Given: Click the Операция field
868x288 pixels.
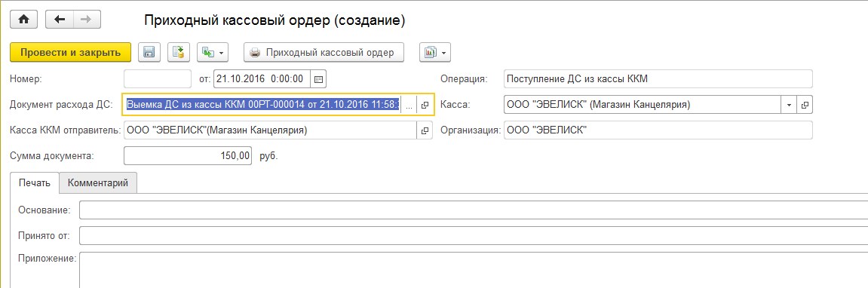Looking at the screenshot, I should [658, 78].
